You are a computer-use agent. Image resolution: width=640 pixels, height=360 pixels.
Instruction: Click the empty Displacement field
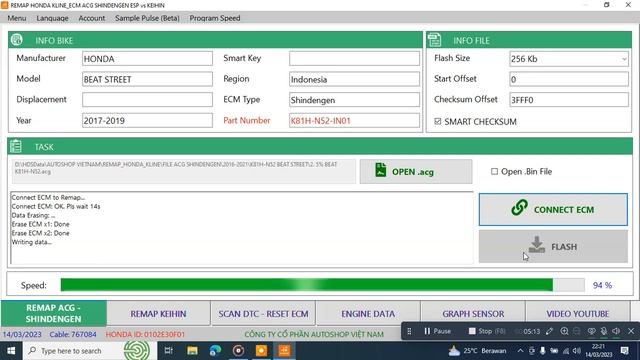(x=147, y=100)
